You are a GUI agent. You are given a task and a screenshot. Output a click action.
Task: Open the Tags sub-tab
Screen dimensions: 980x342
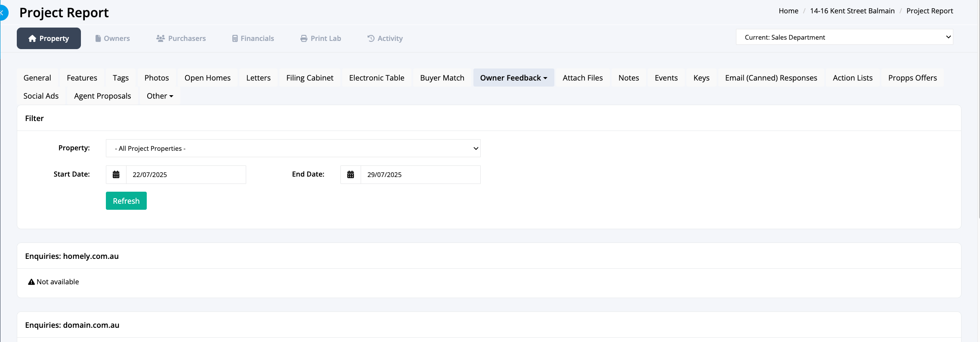[121, 78]
